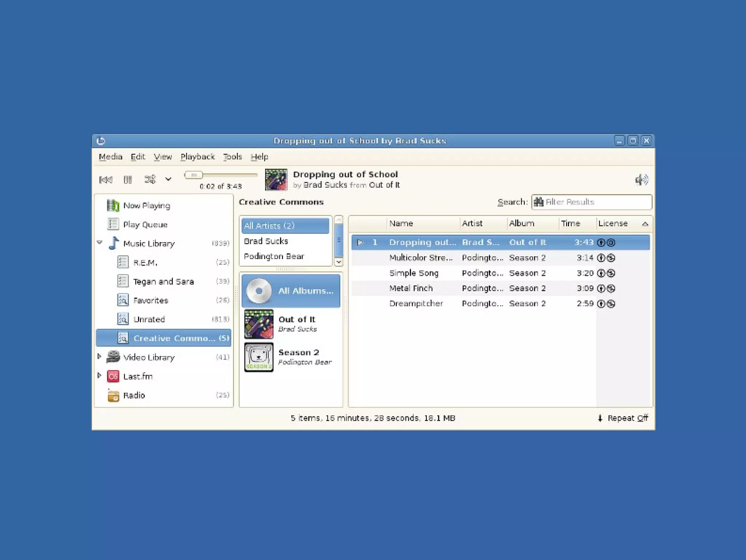Open the Play Queue source
The width and height of the screenshot is (746, 560).
click(x=145, y=224)
